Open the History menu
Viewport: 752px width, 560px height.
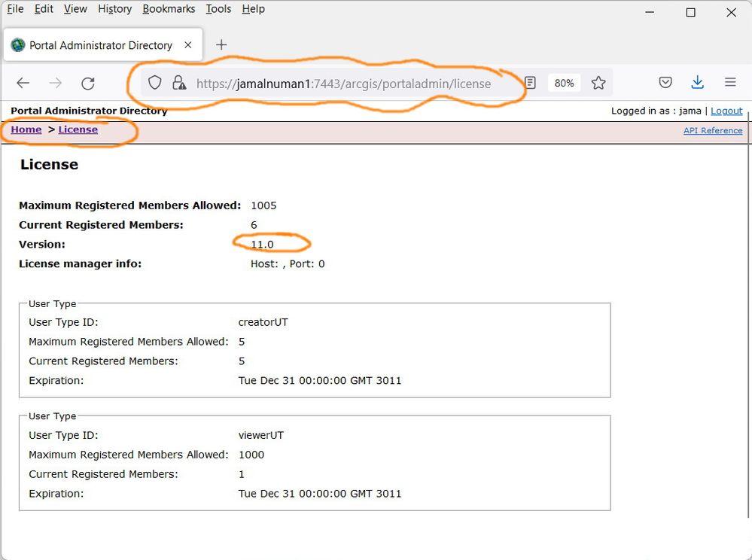tap(114, 9)
